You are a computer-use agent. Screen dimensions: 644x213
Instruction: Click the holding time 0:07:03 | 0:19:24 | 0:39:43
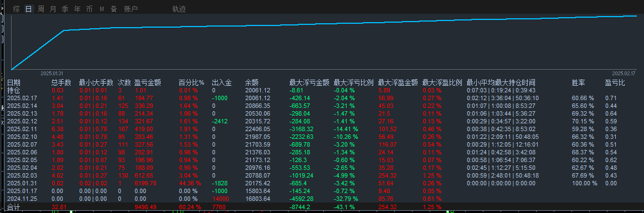(501, 90)
